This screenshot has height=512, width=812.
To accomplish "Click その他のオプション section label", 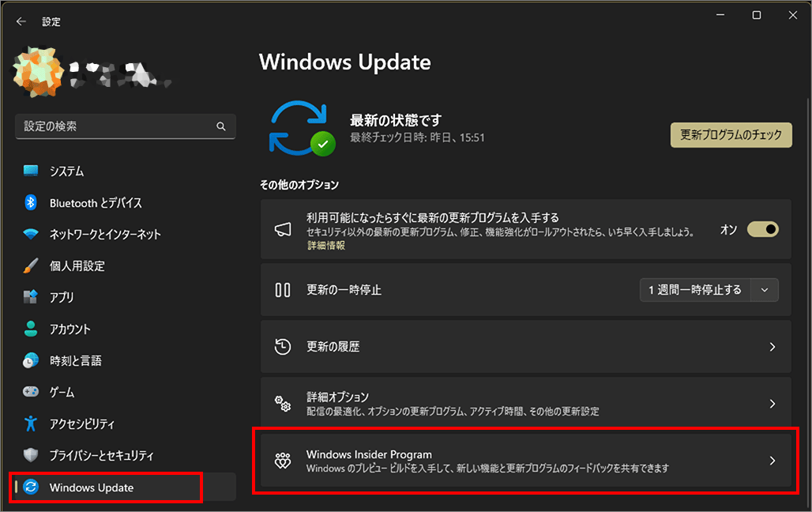I will pyautogui.click(x=299, y=185).
